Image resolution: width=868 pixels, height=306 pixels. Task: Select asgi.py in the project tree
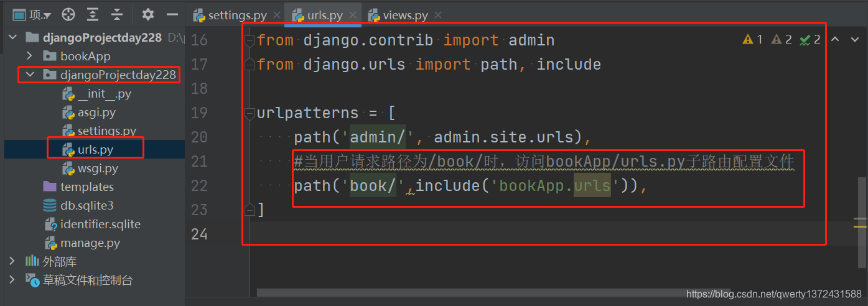coord(96,113)
